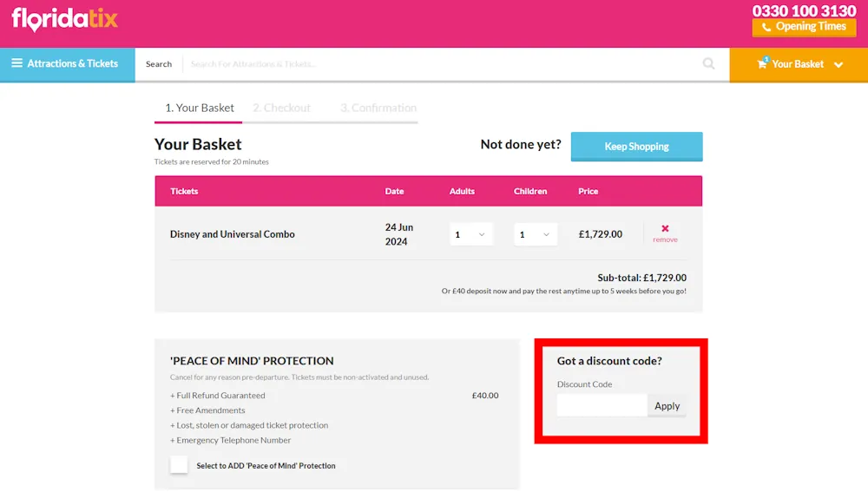Click the 0330 100 3130 phone number

(804, 10)
